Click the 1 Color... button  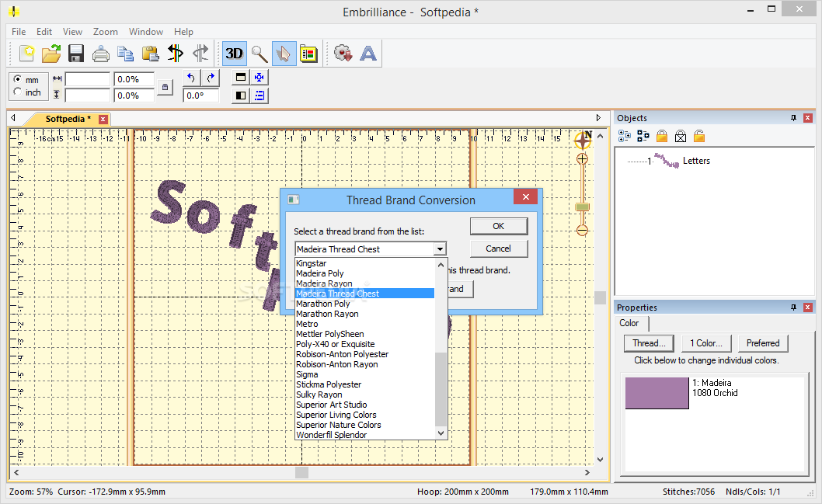click(x=706, y=343)
